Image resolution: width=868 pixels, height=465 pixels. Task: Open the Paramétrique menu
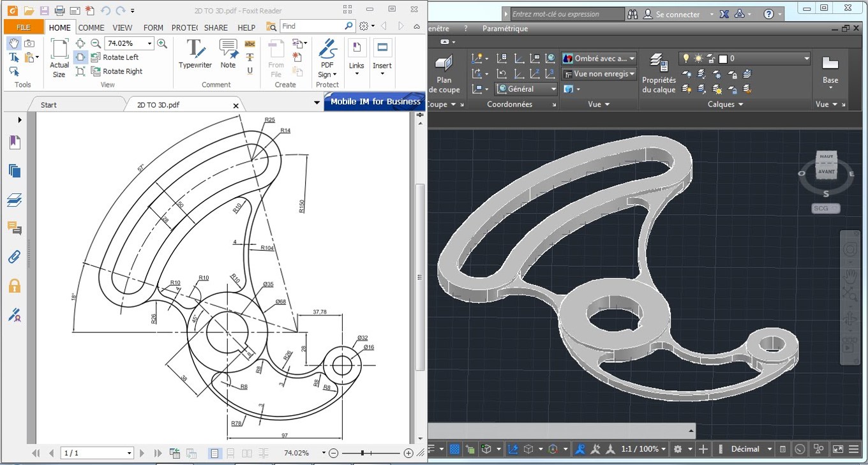(x=505, y=29)
